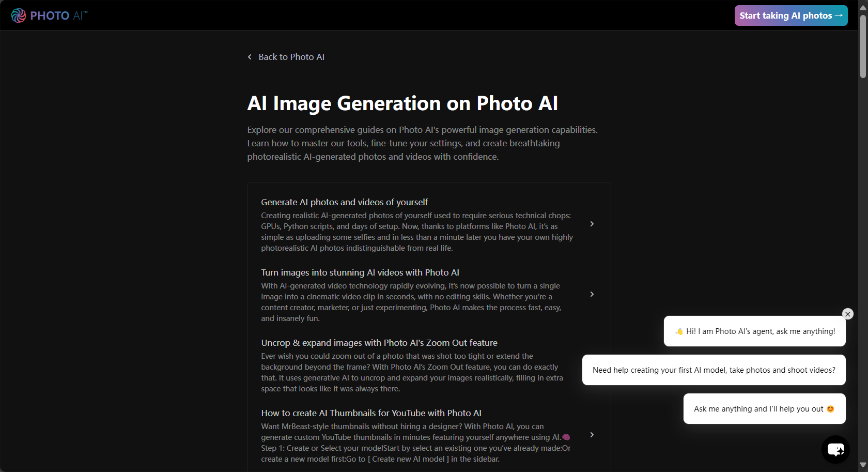Image resolution: width=868 pixels, height=472 pixels.
Task: Expand Generate AI photos and videos article chevron
Action: click(592, 224)
